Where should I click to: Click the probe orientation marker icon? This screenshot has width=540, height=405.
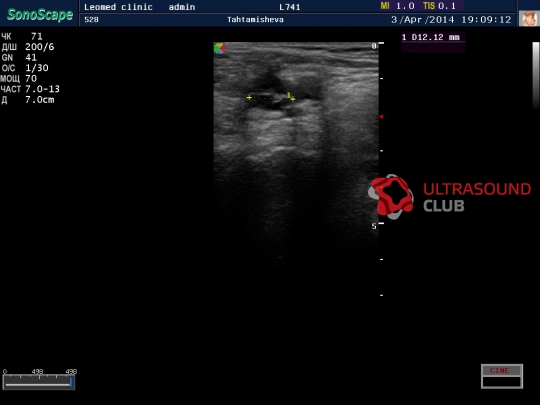pos(220,49)
